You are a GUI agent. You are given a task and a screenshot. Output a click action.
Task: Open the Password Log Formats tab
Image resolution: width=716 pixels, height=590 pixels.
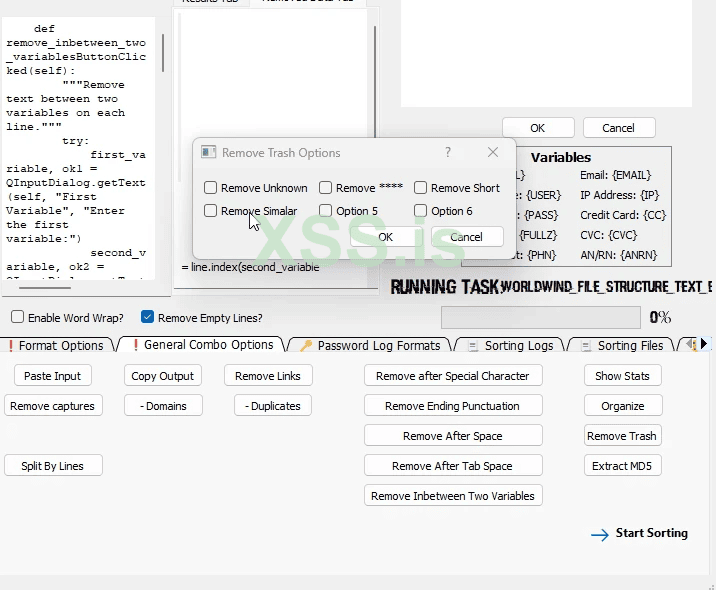[x=371, y=346]
